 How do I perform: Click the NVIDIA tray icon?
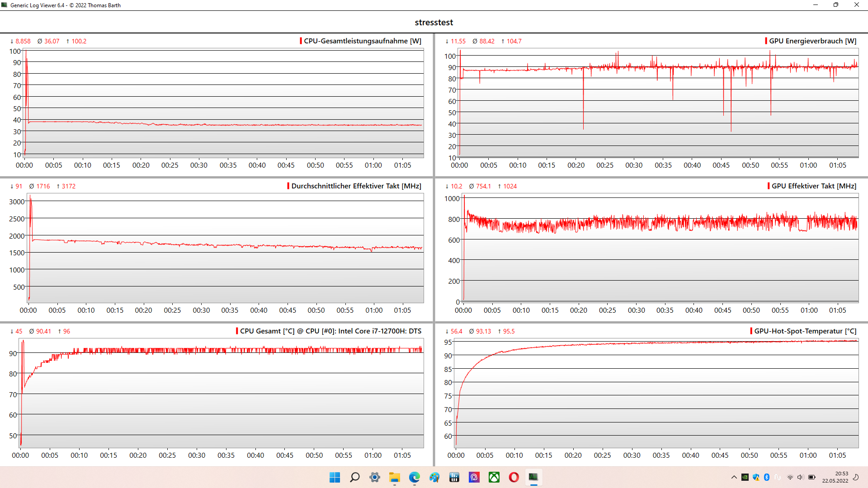pyautogui.click(x=745, y=477)
